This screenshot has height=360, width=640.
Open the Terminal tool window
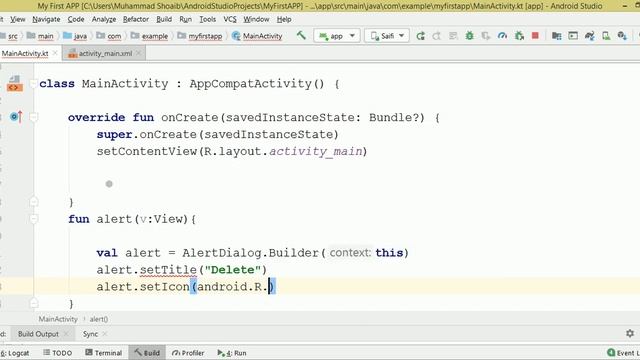pyautogui.click(x=104, y=353)
